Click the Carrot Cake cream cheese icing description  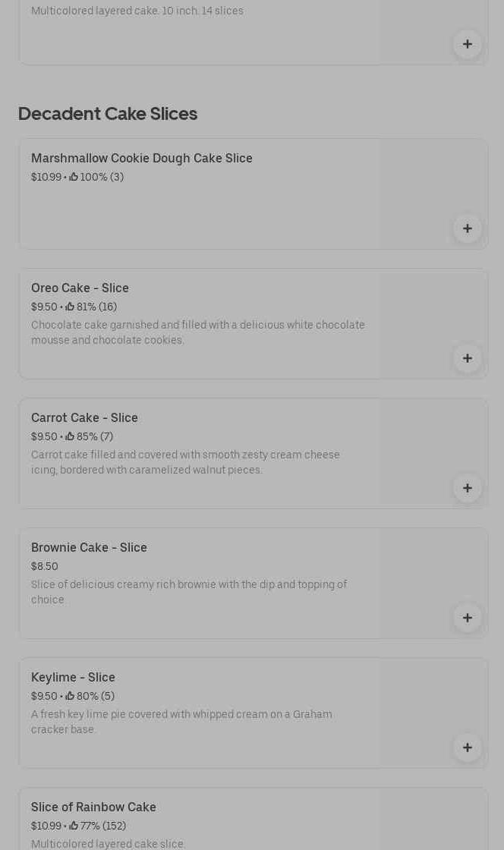tap(185, 462)
